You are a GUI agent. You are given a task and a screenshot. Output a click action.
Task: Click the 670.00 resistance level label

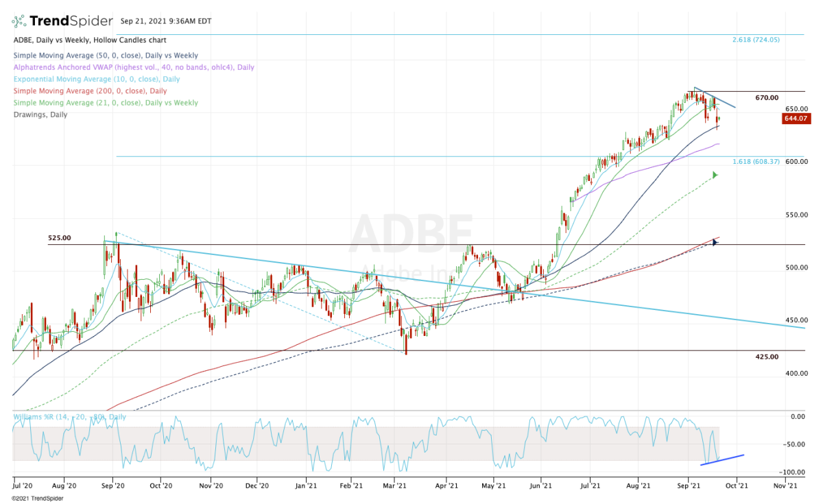pyautogui.click(x=767, y=98)
